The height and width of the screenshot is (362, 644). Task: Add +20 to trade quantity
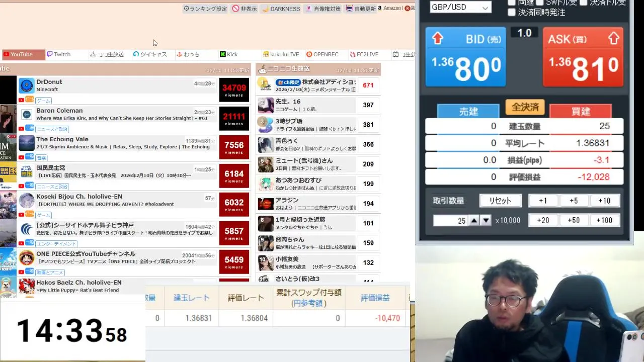pos(543,220)
